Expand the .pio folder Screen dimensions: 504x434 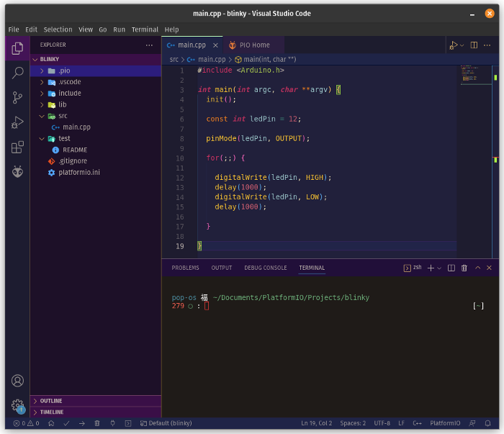(x=64, y=71)
